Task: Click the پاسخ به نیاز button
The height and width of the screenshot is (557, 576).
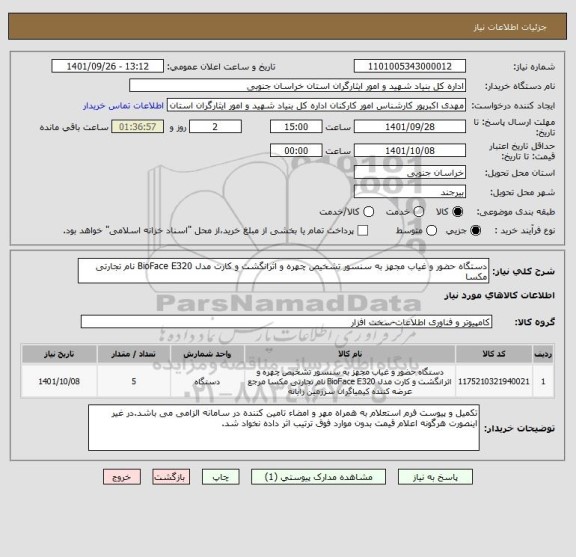Action: tap(435, 477)
